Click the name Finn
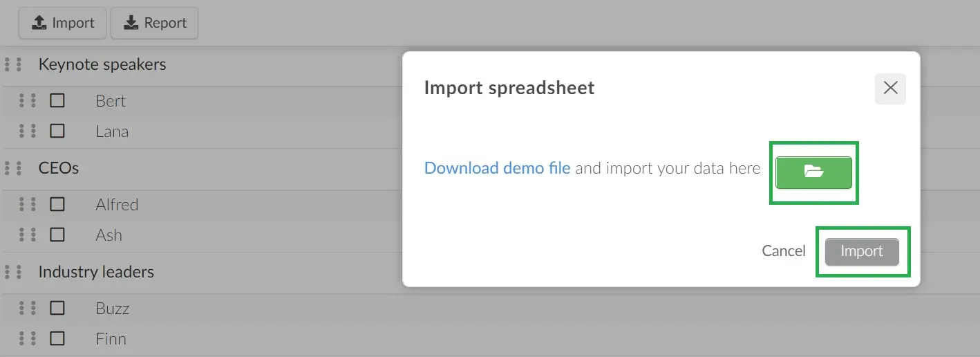Viewport: 980px width, 357px height. click(111, 339)
